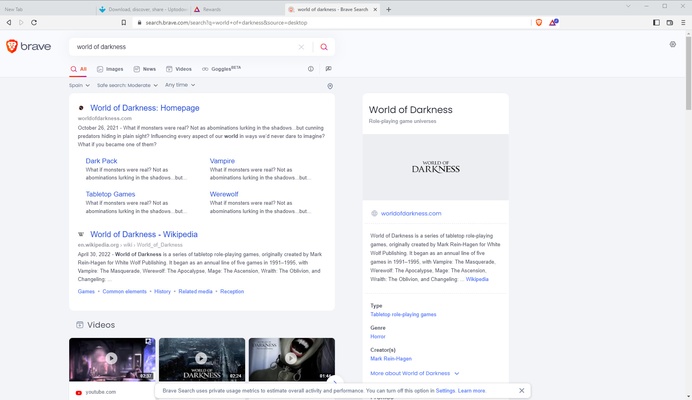The height and width of the screenshot is (400, 692).
Task: Dismiss the usage metrics notice
Action: (522, 391)
